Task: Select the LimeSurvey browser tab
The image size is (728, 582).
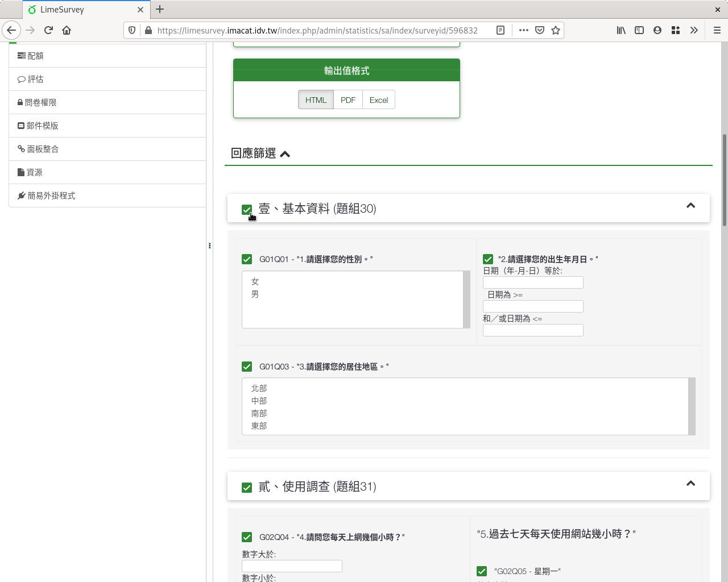Action: [x=86, y=10]
